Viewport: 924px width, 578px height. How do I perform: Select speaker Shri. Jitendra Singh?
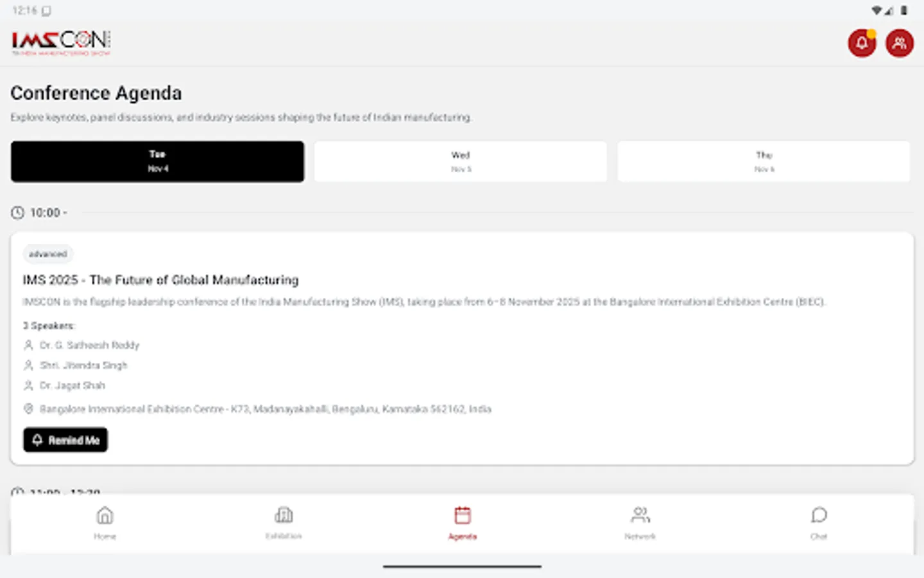(83, 365)
